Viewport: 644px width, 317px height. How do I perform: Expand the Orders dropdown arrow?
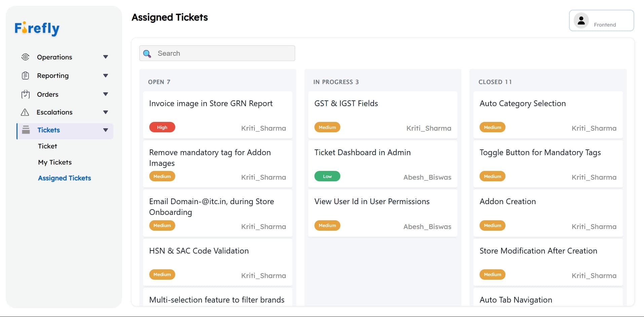(106, 94)
